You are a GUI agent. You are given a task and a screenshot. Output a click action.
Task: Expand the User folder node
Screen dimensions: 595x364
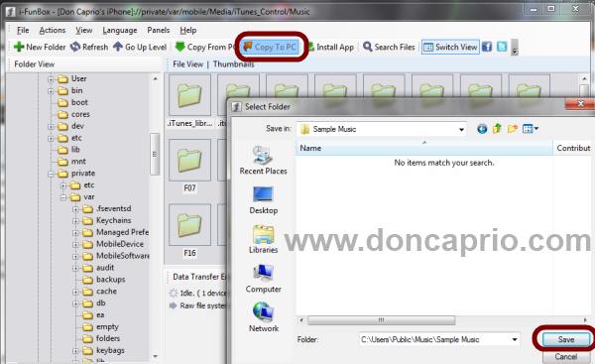click(x=51, y=79)
